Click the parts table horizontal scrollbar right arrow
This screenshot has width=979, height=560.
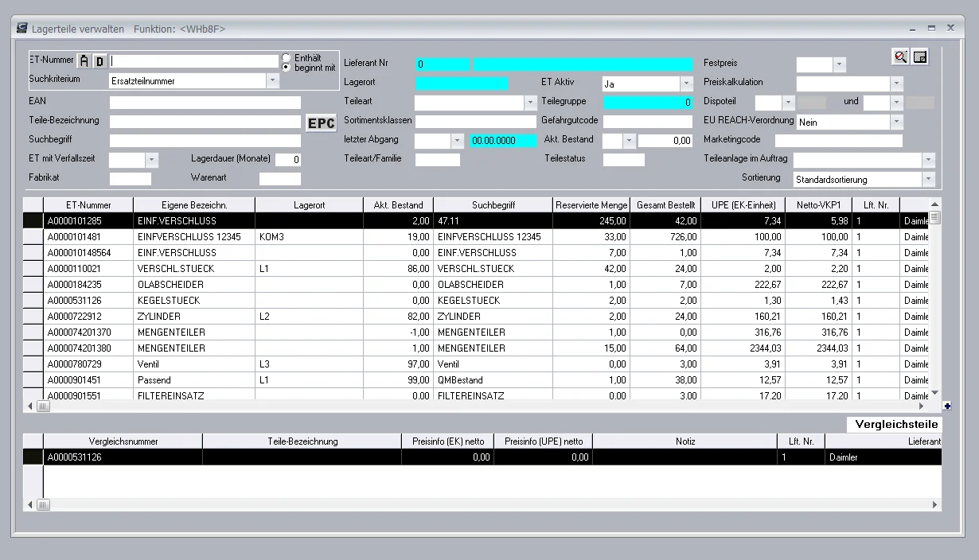tap(923, 406)
